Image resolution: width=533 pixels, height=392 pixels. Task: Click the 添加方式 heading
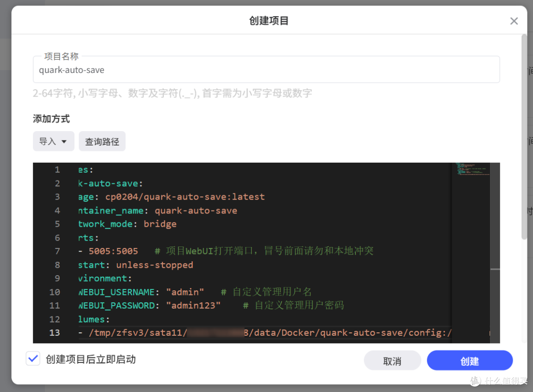click(x=51, y=119)
